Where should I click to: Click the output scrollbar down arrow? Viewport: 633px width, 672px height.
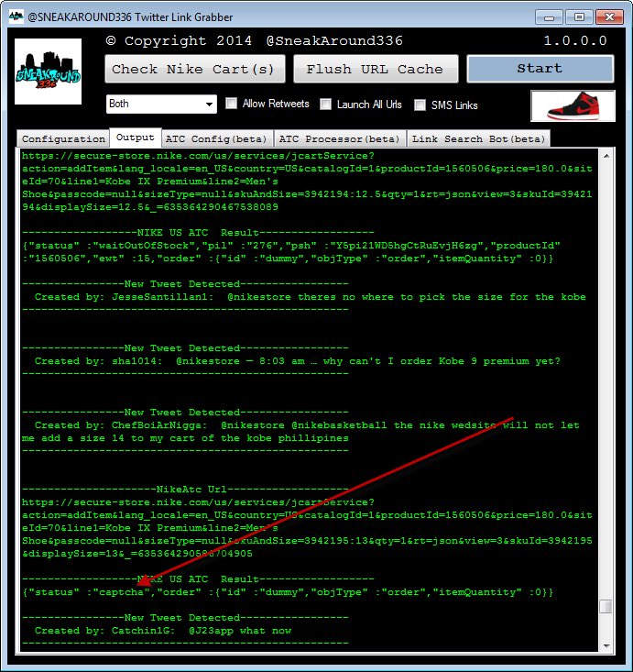pos(606,645)
